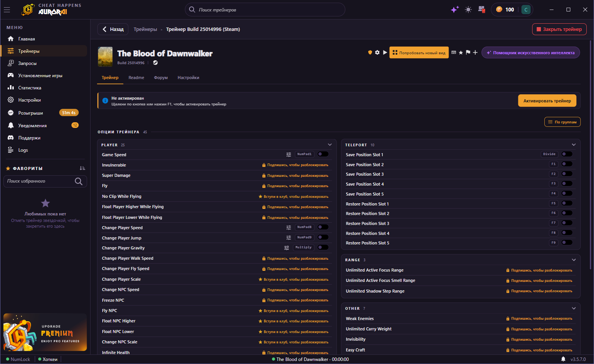Screen dimensions: 594x364
Task: Click the flag report icon
Action: 468,53
